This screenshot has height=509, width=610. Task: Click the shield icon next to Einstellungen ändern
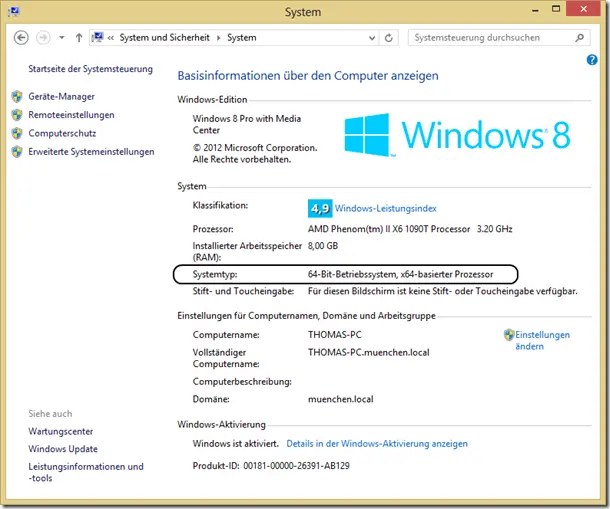[509, 335]
